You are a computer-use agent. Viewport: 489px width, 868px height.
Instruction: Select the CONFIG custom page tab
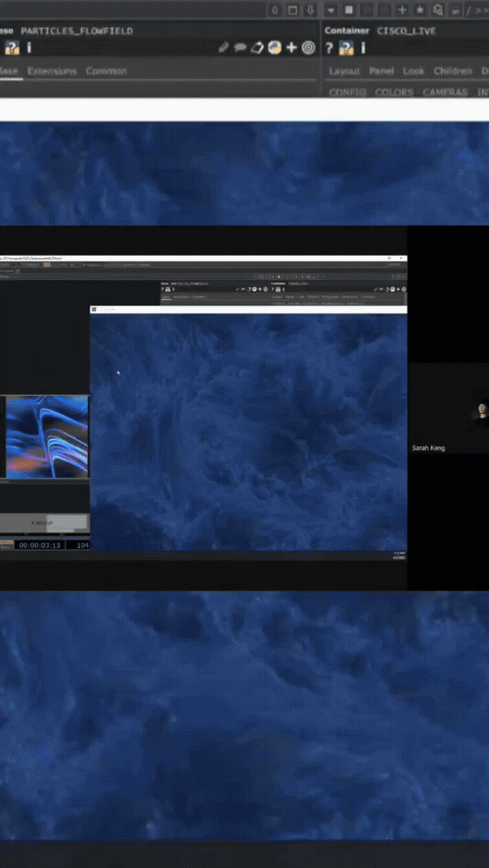pos(348,93)
